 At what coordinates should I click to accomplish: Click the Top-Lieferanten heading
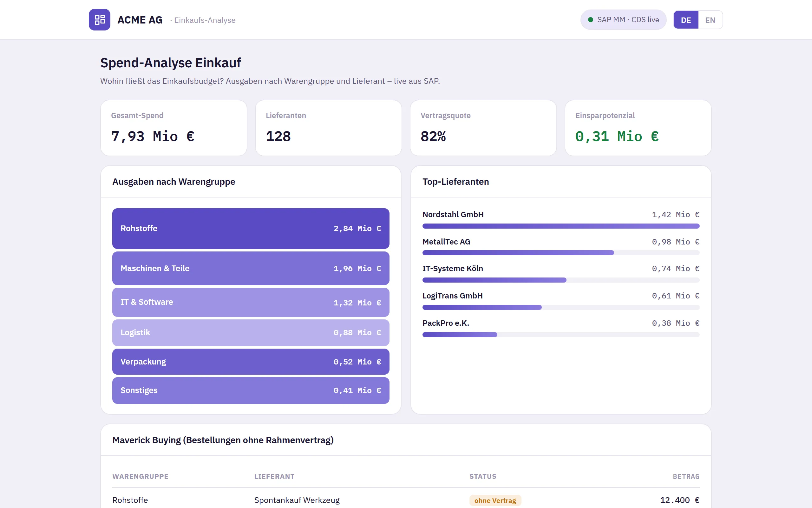455,182
